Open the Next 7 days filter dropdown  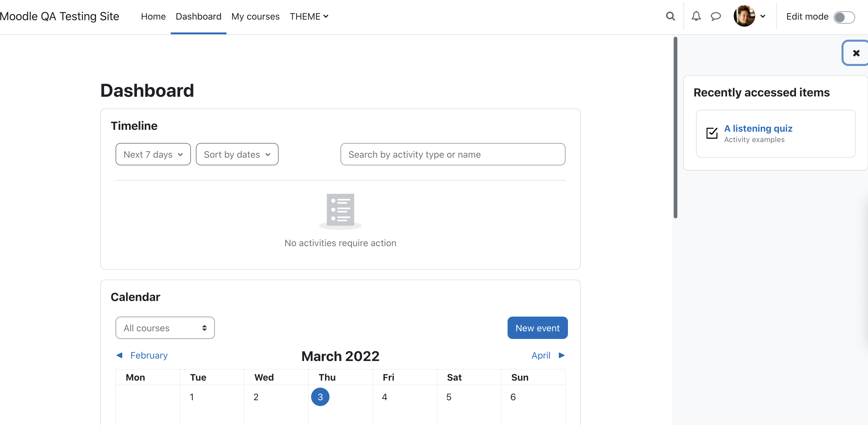(153, 154)
